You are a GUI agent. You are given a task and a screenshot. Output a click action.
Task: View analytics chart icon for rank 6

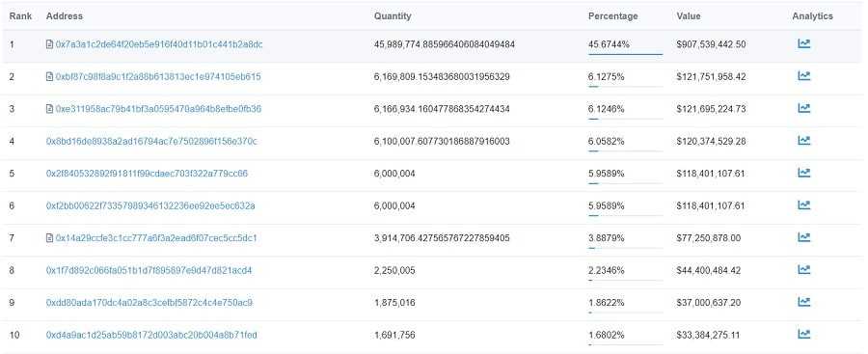[x=803, y=205]
